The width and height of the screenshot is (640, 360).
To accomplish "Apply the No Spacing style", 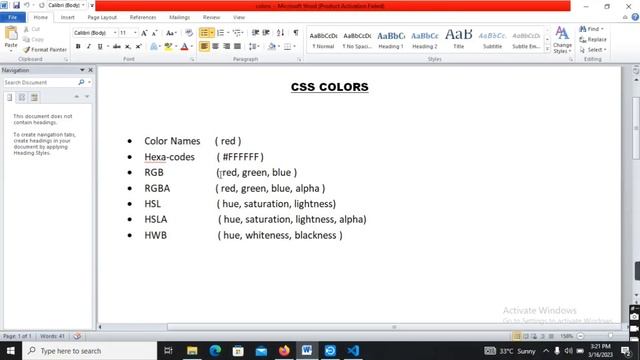I will (357, 40).
